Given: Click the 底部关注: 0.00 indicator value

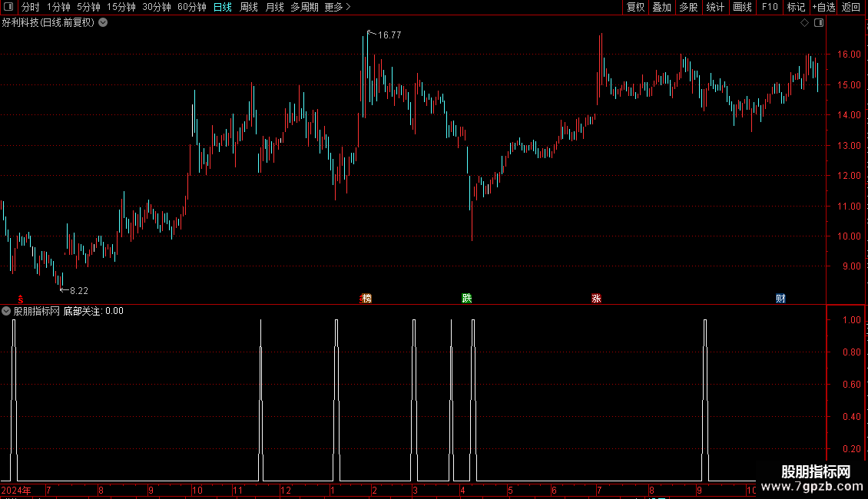Looking at the screenshot, I should point(94,311).
